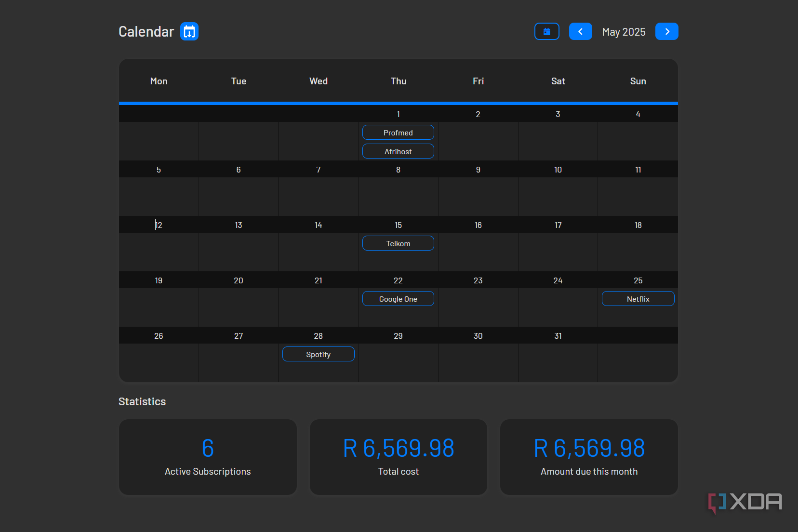Select day 28 date number

pyautogui.click(x=319, y=336)
